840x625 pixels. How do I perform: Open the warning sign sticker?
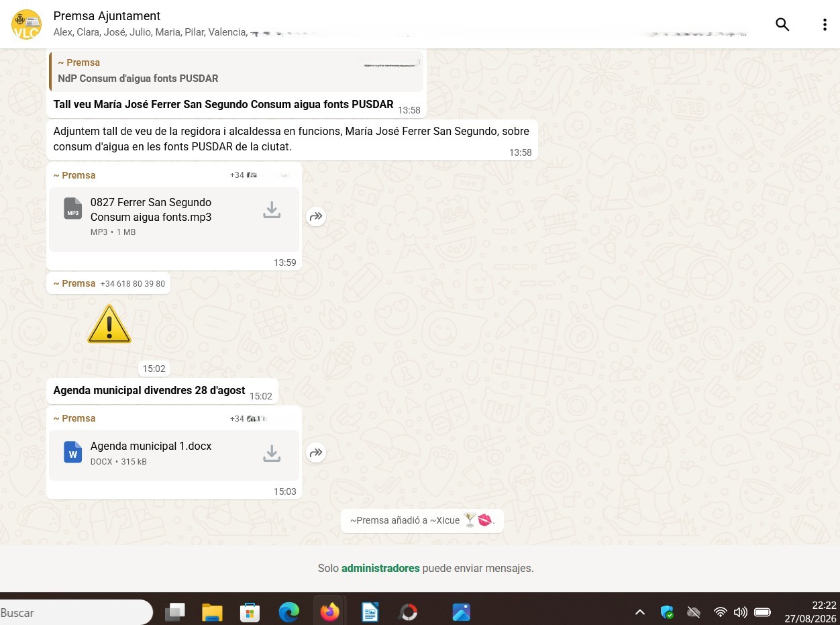tap(109, 324)
